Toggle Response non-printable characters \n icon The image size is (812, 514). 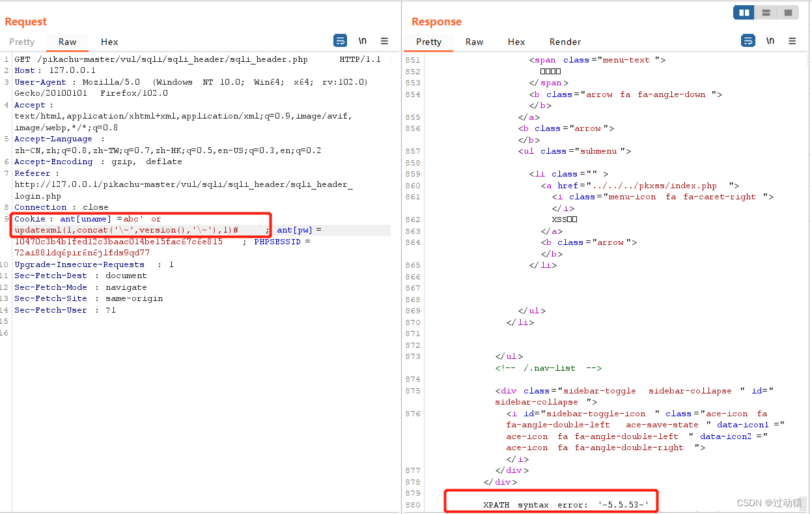pyautogui.click(x=770, y=41)
